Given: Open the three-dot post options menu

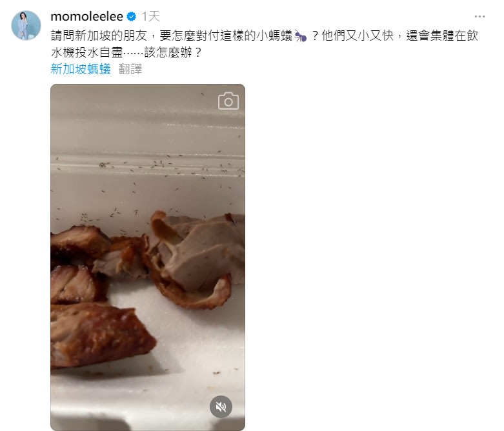Looking at the screenshot, I should click(479, 16).
